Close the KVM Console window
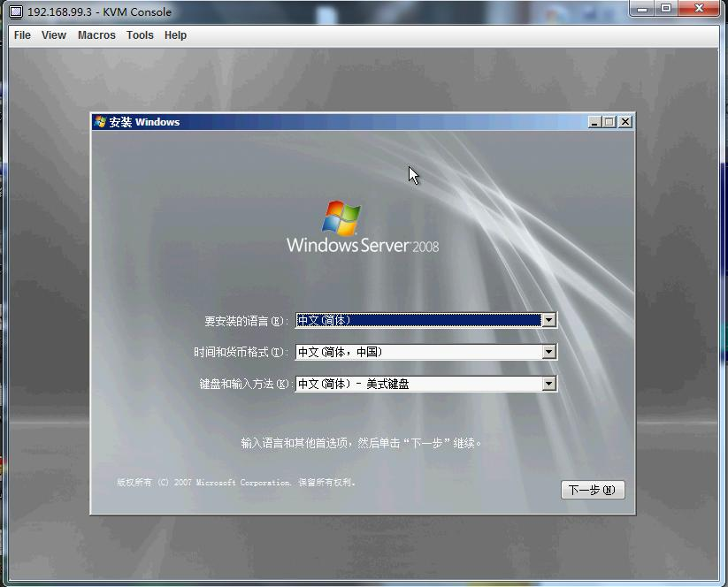 pos(699,9)
